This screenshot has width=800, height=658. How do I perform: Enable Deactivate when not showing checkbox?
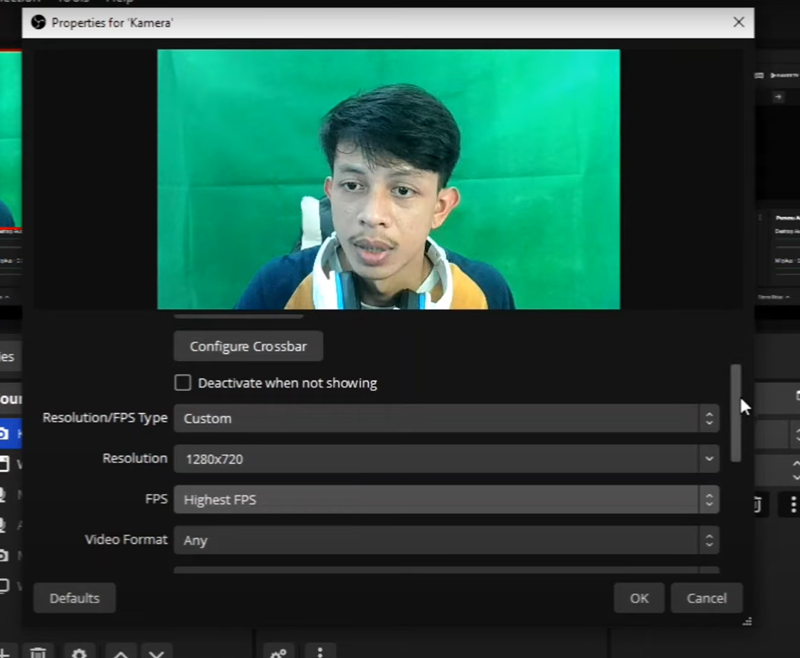pyautogui.click(x=183, y=383)
